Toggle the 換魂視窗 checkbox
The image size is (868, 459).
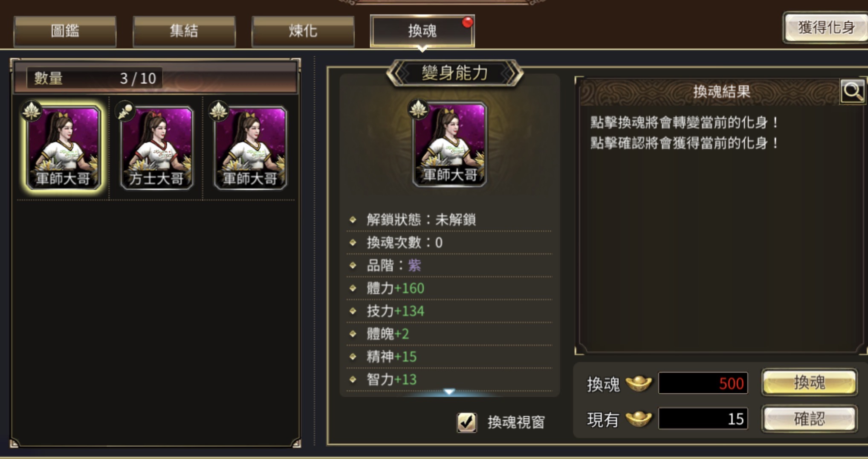(x=466, y=422)
